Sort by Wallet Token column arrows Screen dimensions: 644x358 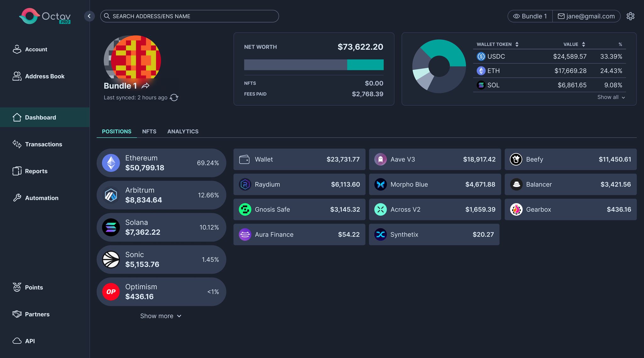(x=517, y=44)
